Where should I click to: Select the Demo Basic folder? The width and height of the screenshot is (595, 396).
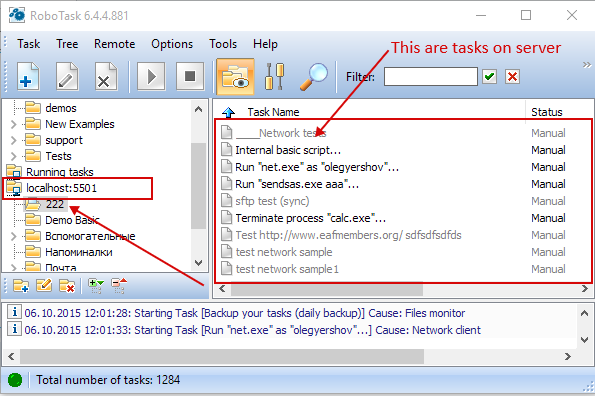pyautogui.click(x=72, y=220)
